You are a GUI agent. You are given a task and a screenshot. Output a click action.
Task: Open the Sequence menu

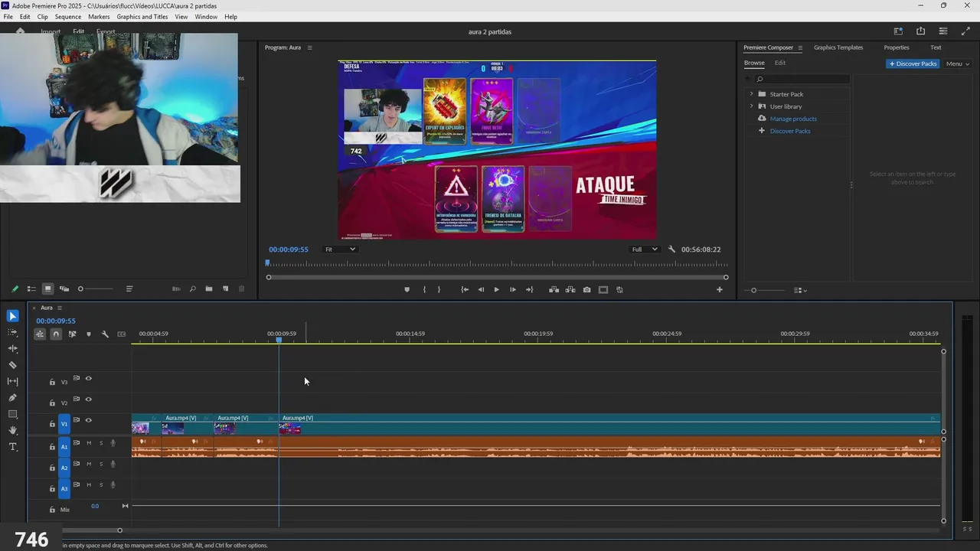[x=67, y=17]
